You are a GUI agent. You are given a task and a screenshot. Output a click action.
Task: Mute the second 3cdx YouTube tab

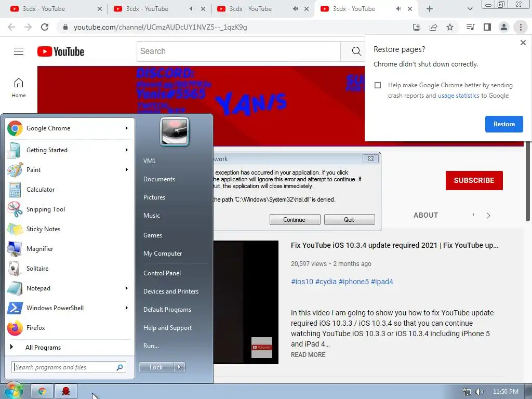coord(192,9)
